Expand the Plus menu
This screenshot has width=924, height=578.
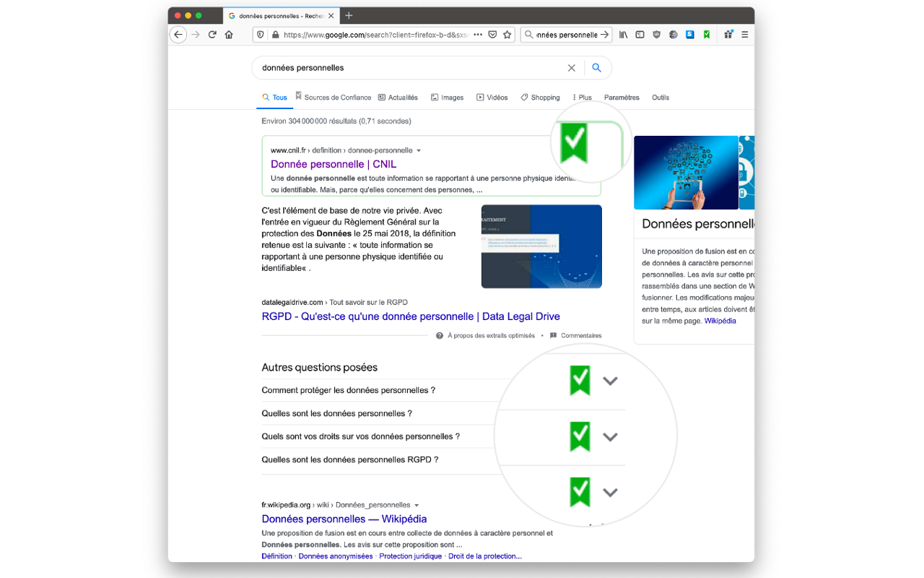pos(582,98)
